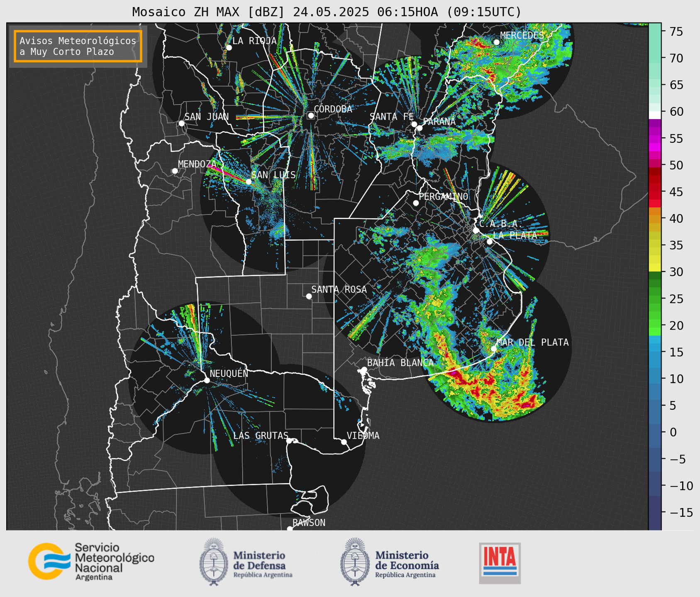The width and height of the screenshot is (700, 597).
Task: Click the NEUQUÉN label
Action: click(229, 373)
